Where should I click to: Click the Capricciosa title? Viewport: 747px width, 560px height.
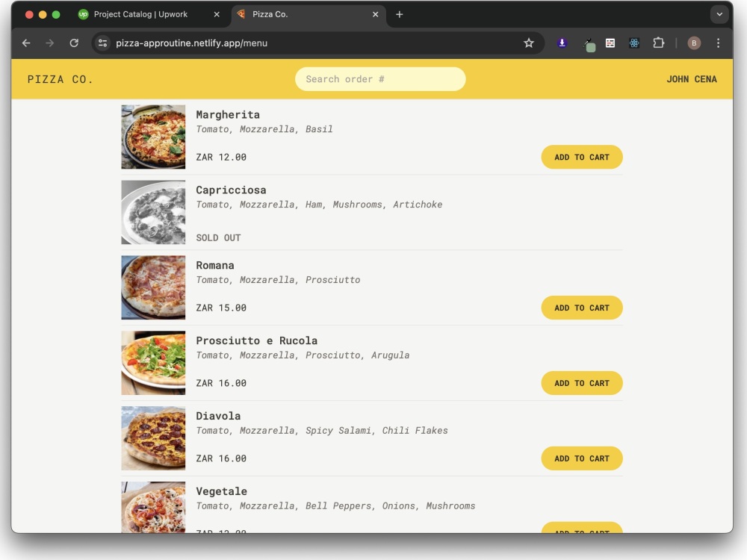coord(231,190)
